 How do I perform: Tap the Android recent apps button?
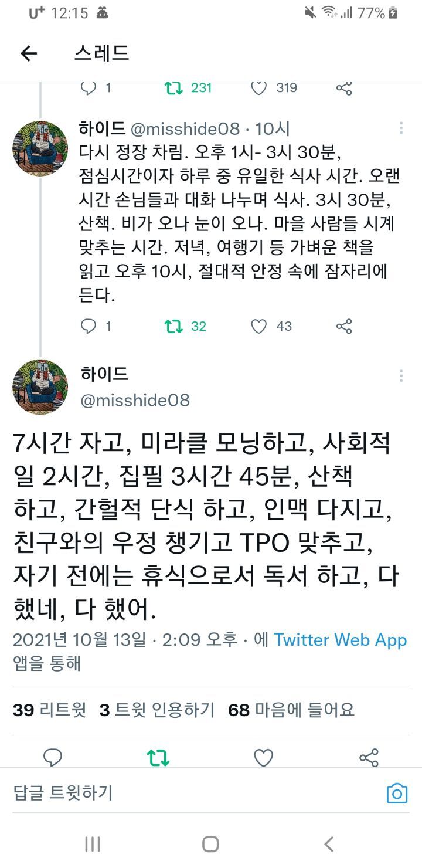[93, 844]
